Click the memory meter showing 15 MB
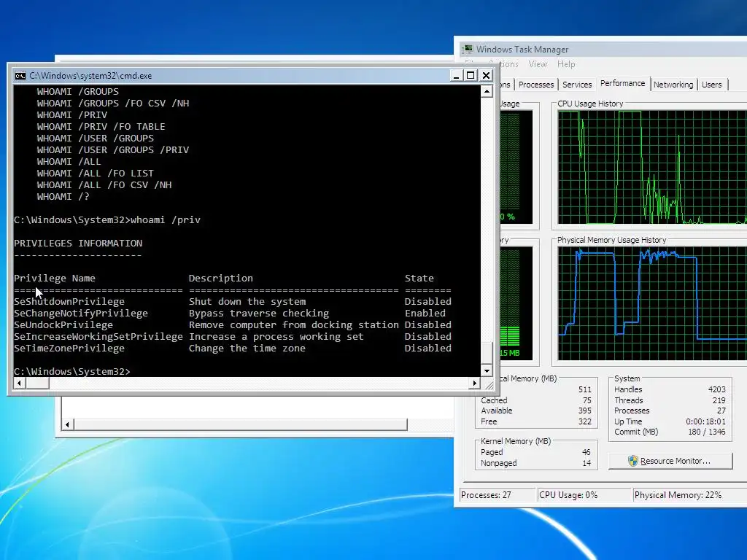Screen dimensions: 747x560 [x=516, y=303]
